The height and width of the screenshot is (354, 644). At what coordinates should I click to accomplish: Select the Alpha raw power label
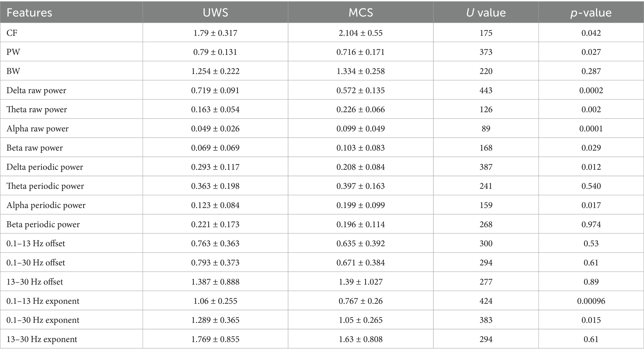[x=37, y=129]
